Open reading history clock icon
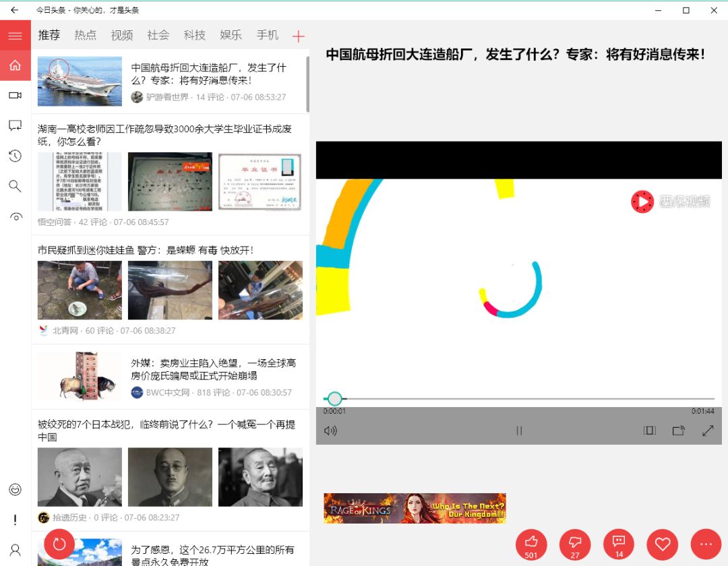The image size is (728, 566). pyautogui.click(x=16, y=156)
